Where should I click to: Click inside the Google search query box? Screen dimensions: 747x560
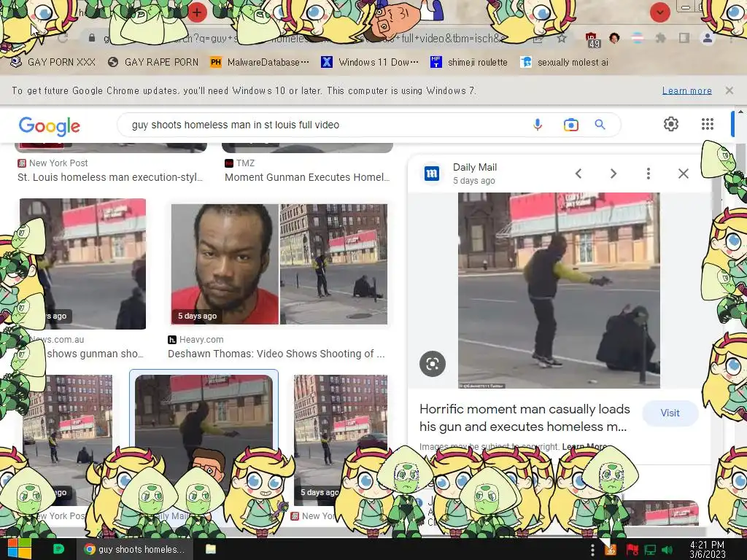coord(324,125)
